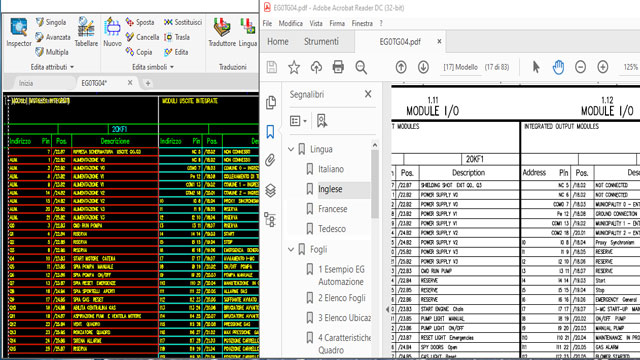The height and width of the screenshot is (360, 640).
Task: Switch to the Home tab in Acrobat
Action: pyautogui.click(x=278, y=42)
